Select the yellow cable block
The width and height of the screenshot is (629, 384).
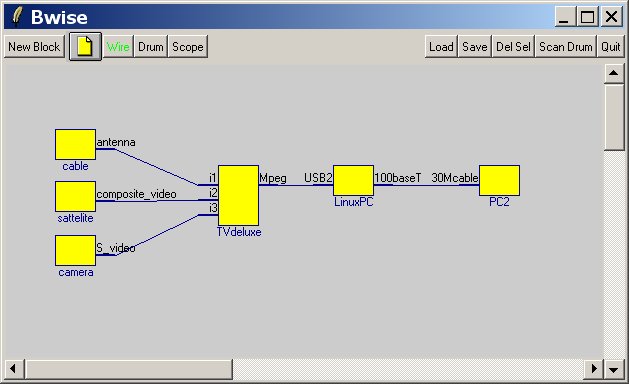coord(75,144)
